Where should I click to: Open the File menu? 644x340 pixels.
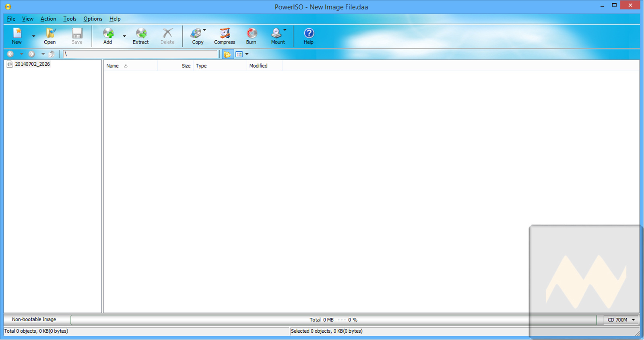(11, 19)
